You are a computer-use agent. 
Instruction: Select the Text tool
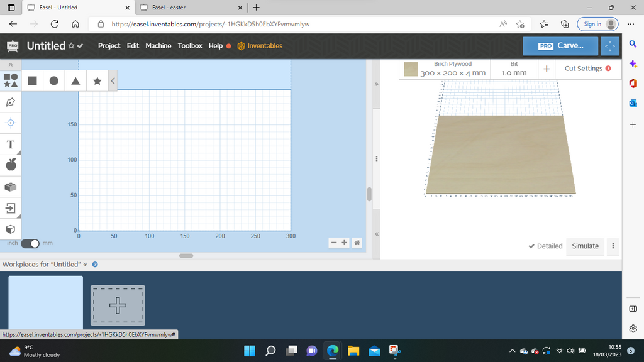pos(10,144)
